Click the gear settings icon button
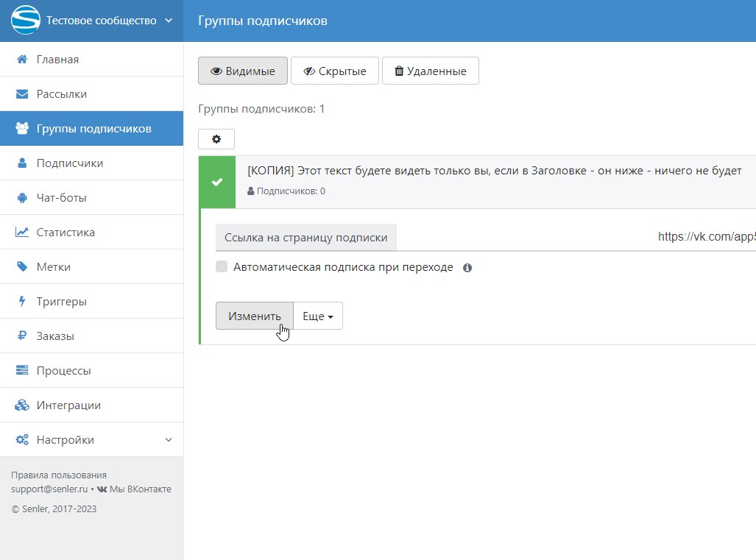 pyautogui.click(x=216, y=139)
